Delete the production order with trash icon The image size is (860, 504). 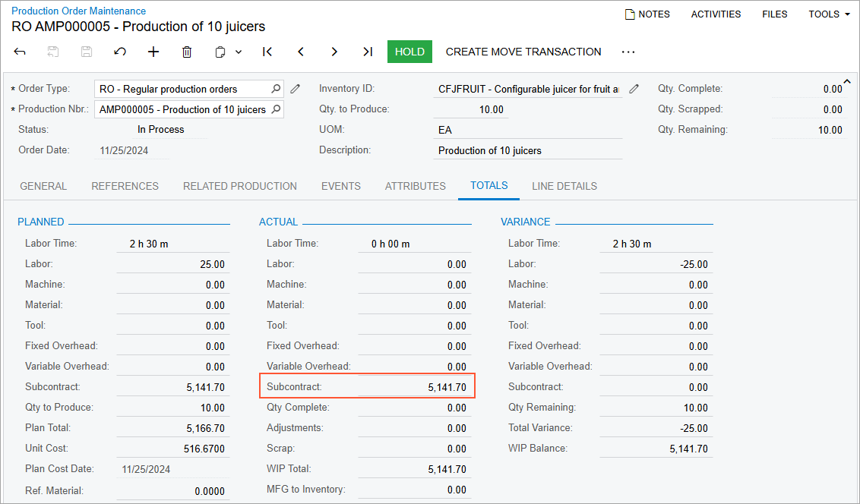(x=187, y=52)
